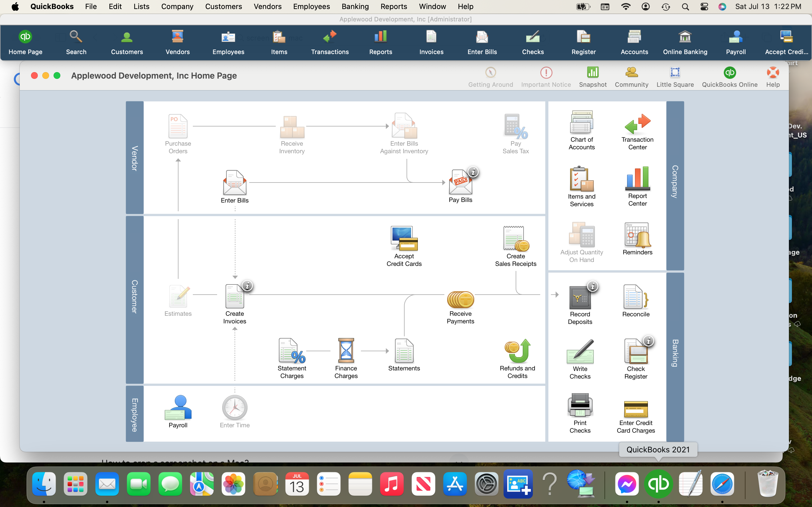The height and width of the screenshot is (507, 812).
Task: Open the Chart of Accounts
Action: coord(581,123)
